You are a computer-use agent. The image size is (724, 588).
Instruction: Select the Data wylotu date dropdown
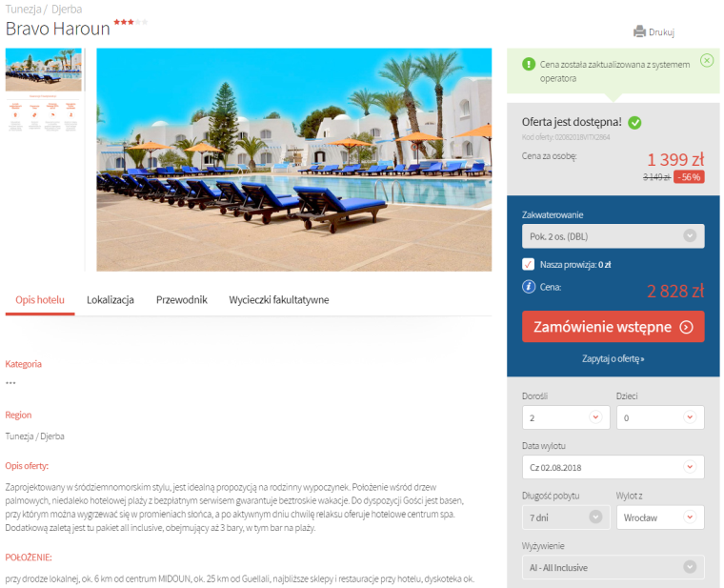(613, 467)
